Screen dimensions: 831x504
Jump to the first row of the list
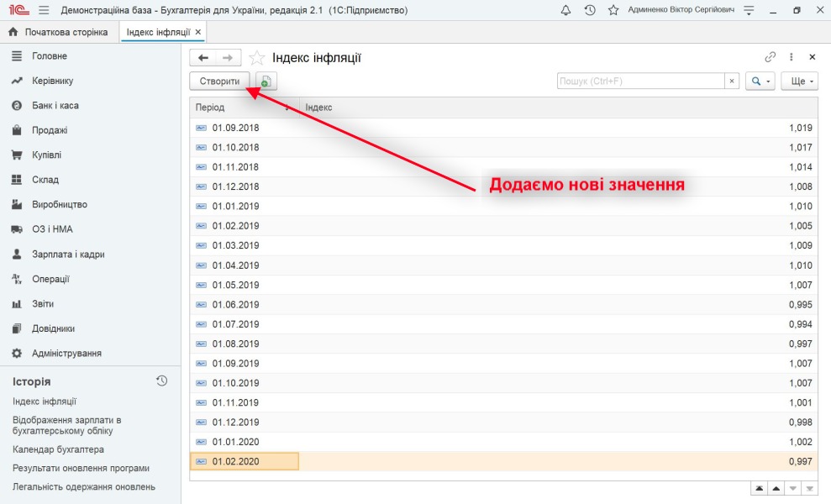click(x=760, y=489)
